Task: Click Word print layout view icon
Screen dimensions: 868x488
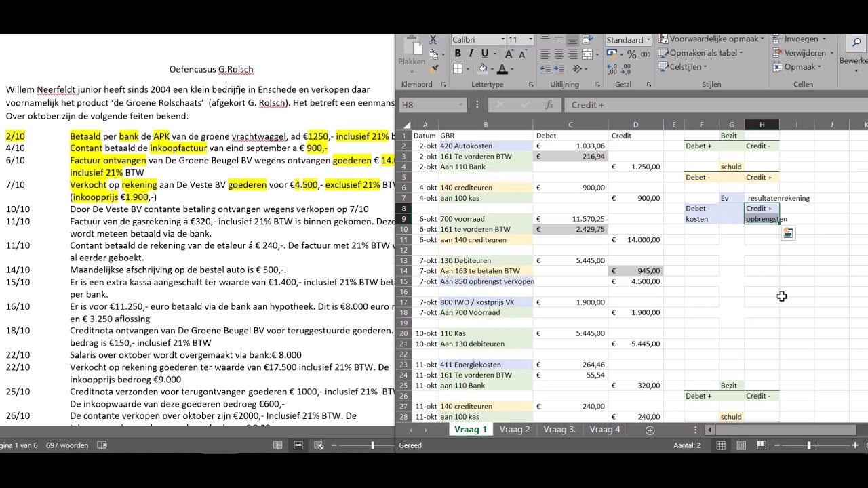Action: 298,445
